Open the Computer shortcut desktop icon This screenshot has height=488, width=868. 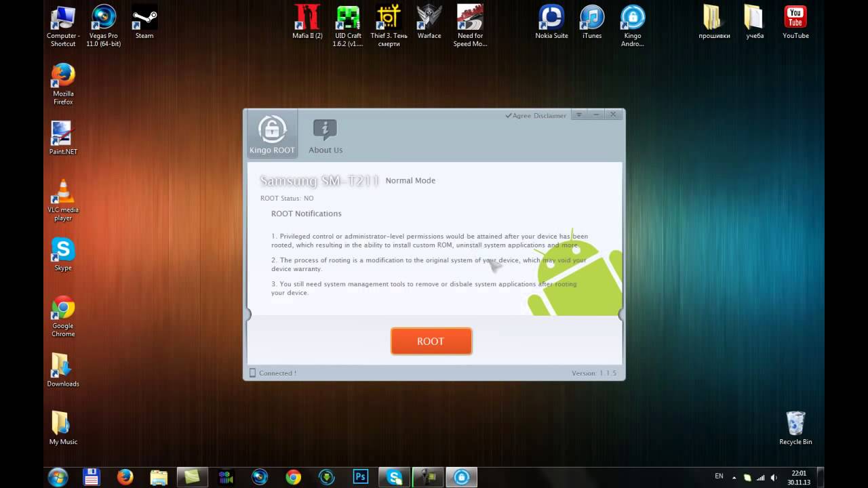[x=63, y=26]
